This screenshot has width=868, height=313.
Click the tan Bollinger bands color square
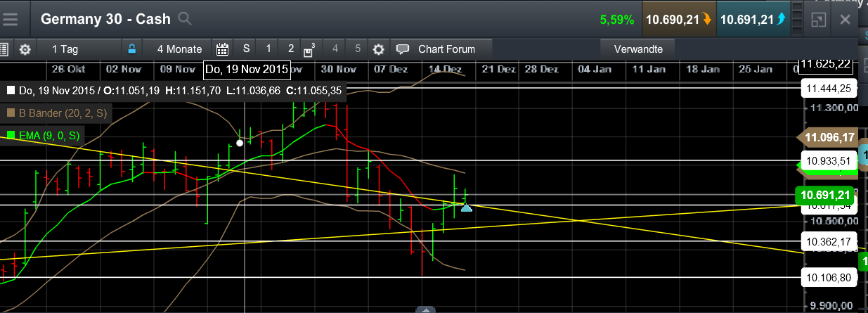pyautogui.click(x=11, y=113)
